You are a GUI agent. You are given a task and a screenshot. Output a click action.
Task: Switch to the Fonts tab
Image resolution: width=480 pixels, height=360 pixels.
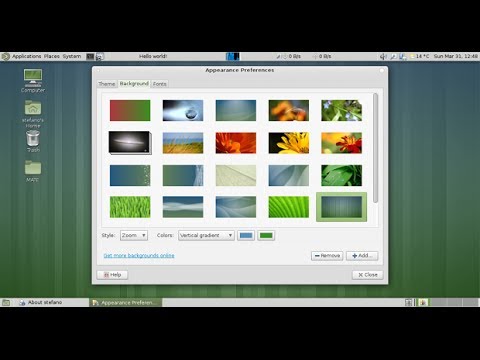tap(160, 84)
